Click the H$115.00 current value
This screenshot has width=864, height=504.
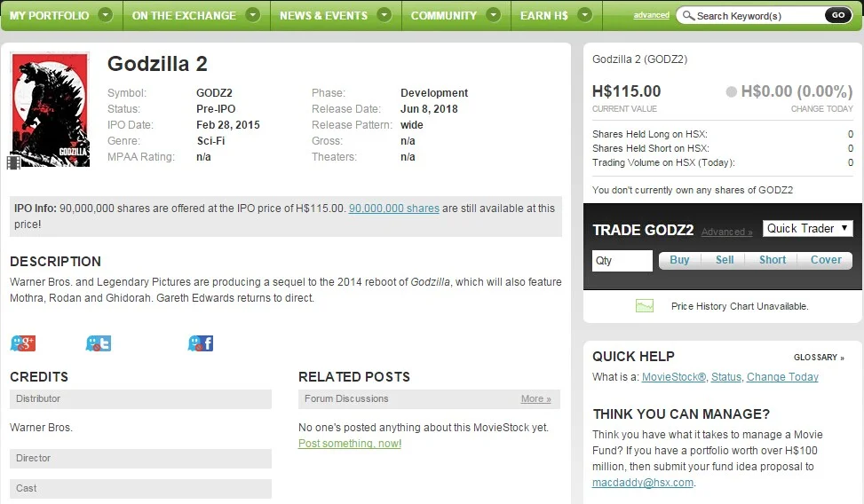pos(627,91)
